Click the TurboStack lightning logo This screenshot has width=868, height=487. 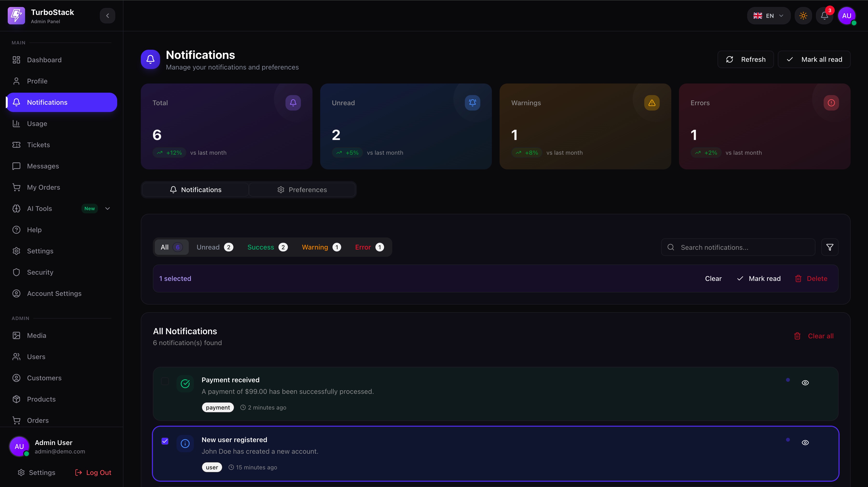pyautogui.click(x=16, y=15)
